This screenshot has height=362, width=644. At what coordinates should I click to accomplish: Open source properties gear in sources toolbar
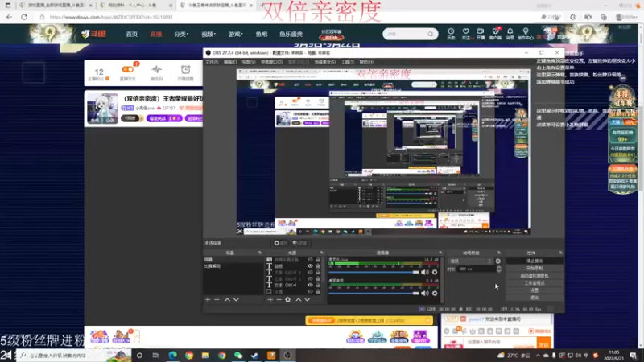[288, 300]
